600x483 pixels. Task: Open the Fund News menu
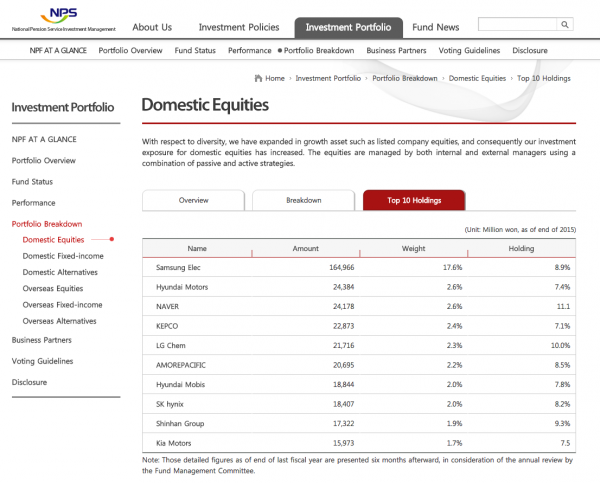435,27
